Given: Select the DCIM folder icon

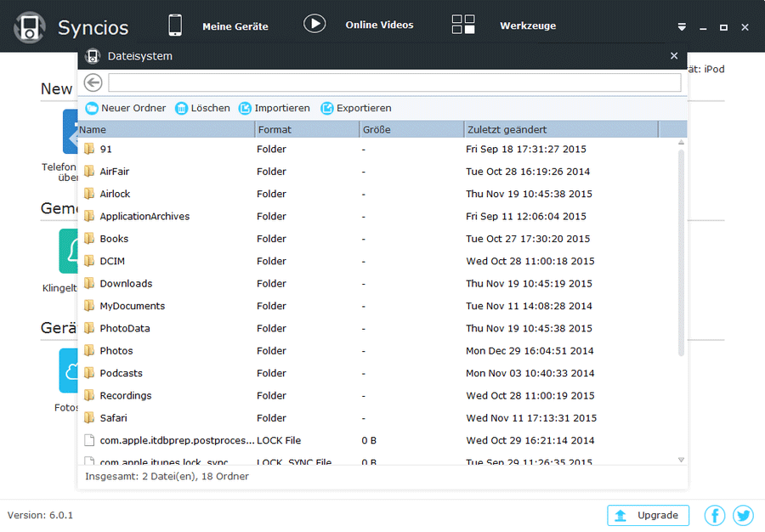Looking at the screenshot, I should point(88,261).
